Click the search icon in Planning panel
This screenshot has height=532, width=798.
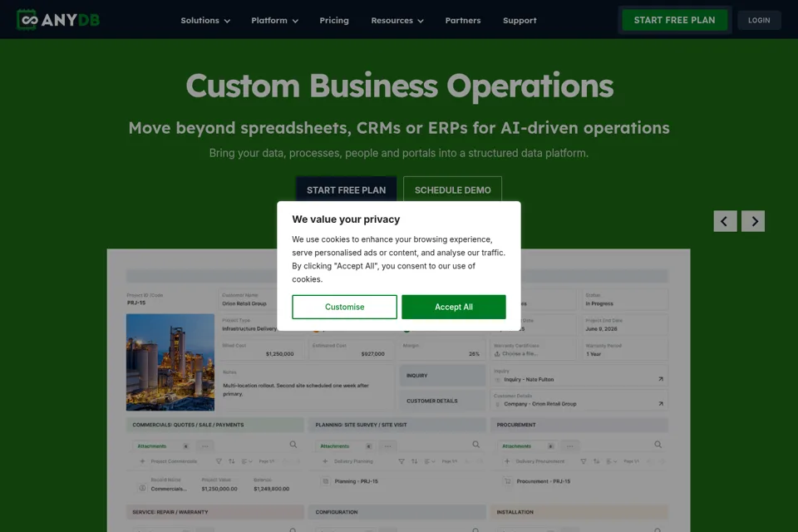[475, 445]
